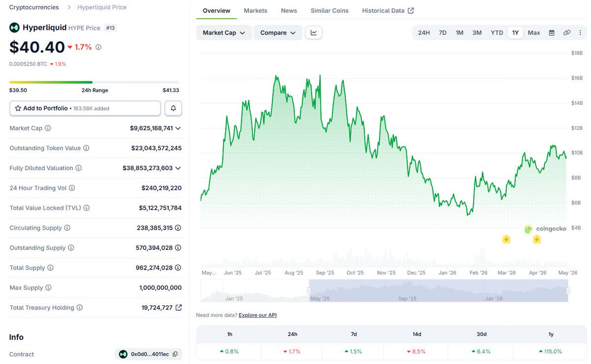Click the 24h low value $39.50
The width and height of the screenshot is (591, 364).
coord(18,90)
